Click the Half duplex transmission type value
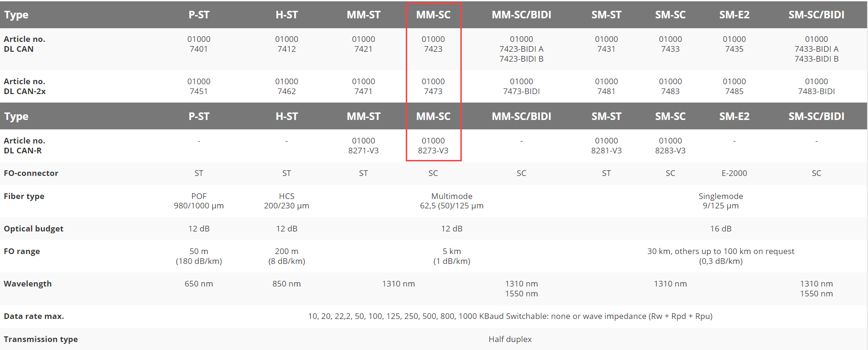868x350 pixels. pyautogui.click(x=510, y=339)
